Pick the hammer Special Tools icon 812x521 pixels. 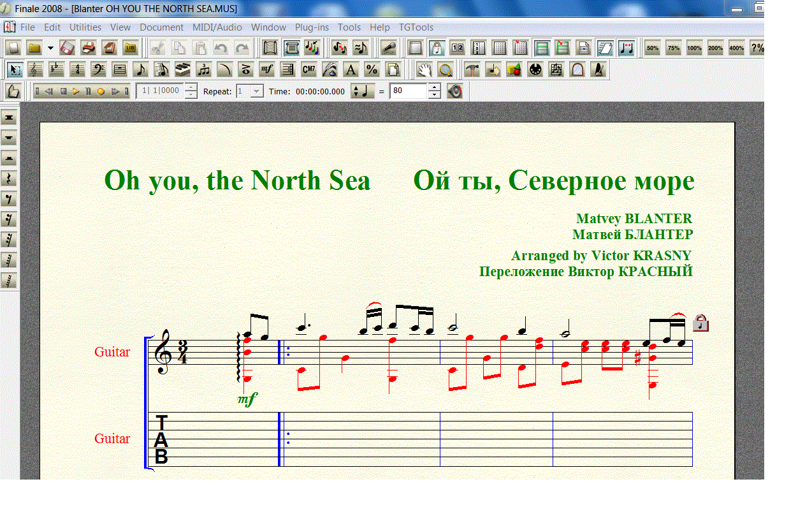[472, 70]
